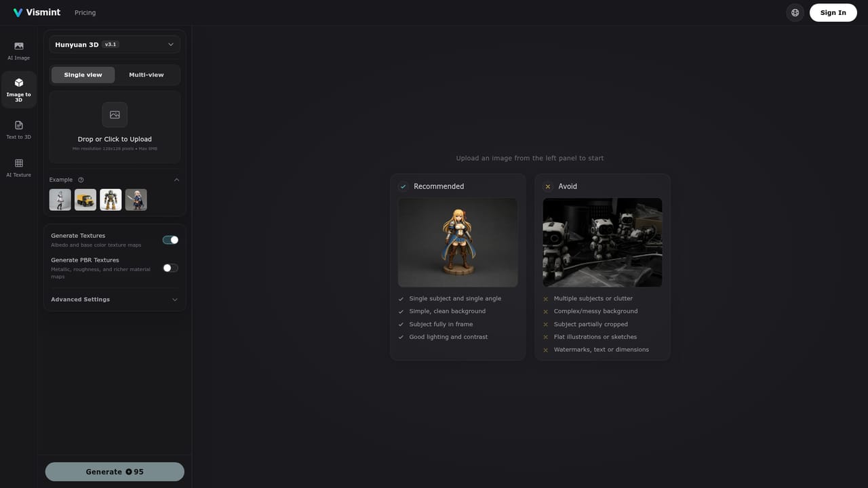
Task: Open the AI Image tool in sidebar
Action: (19, 51)
